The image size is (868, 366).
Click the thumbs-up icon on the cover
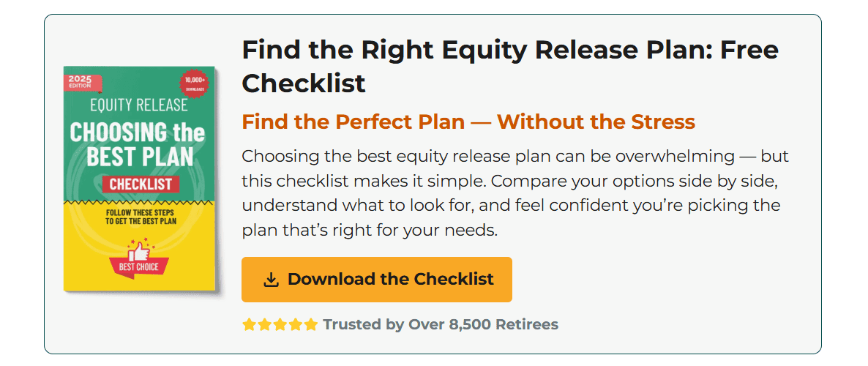tap(138, 251)
